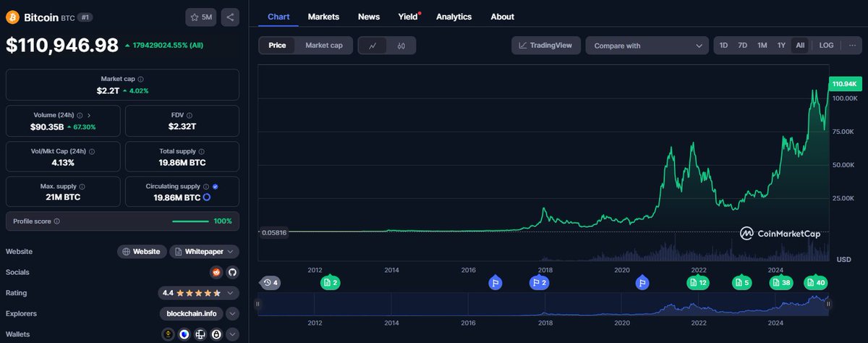Open the share icon button

(x=230, y=17)
